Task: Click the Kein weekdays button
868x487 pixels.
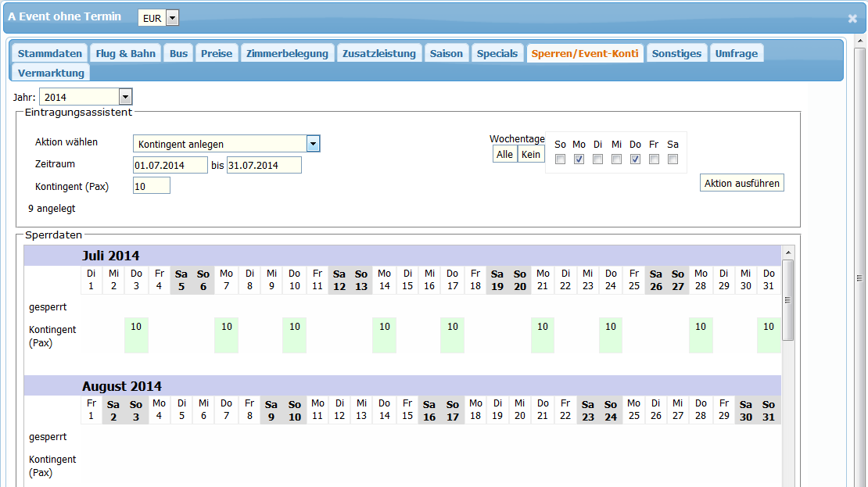Action: click(531, 155)
